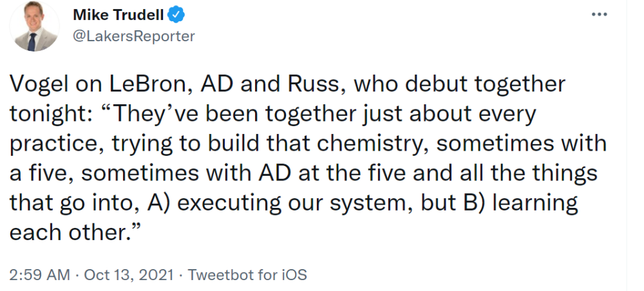Open the Tweetbot for iOS source link
Viewport: 644px width, 291px height.
247,274
